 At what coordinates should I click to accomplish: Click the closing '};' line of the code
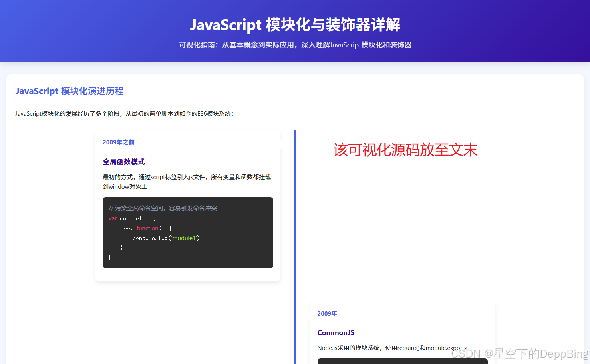pyautogui.click(x=111, y=258)
